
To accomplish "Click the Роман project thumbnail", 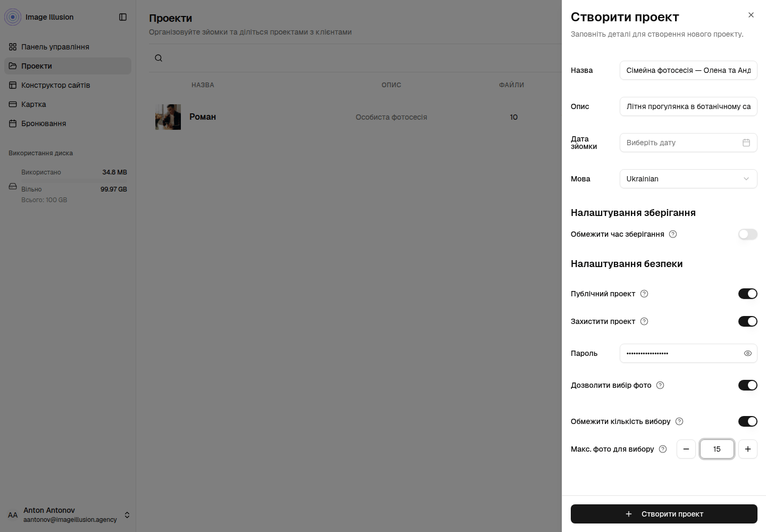I will click(168, 117).
